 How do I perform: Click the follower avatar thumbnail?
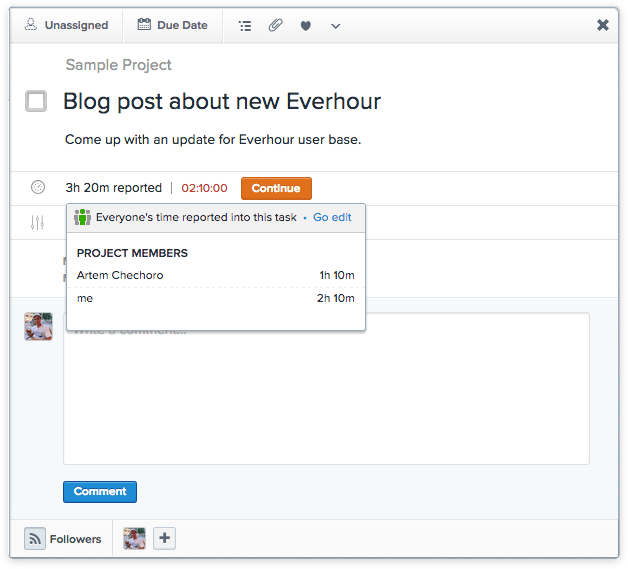point(134,538)
